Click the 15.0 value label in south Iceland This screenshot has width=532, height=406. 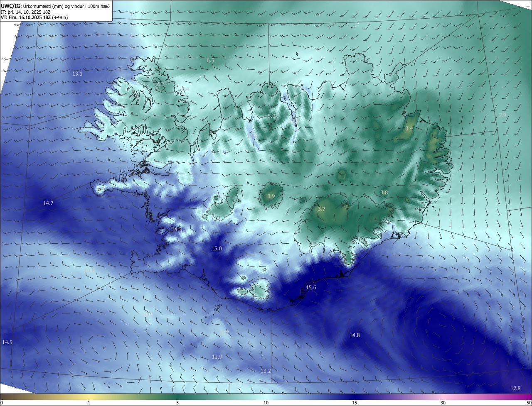tap(217, 248)
